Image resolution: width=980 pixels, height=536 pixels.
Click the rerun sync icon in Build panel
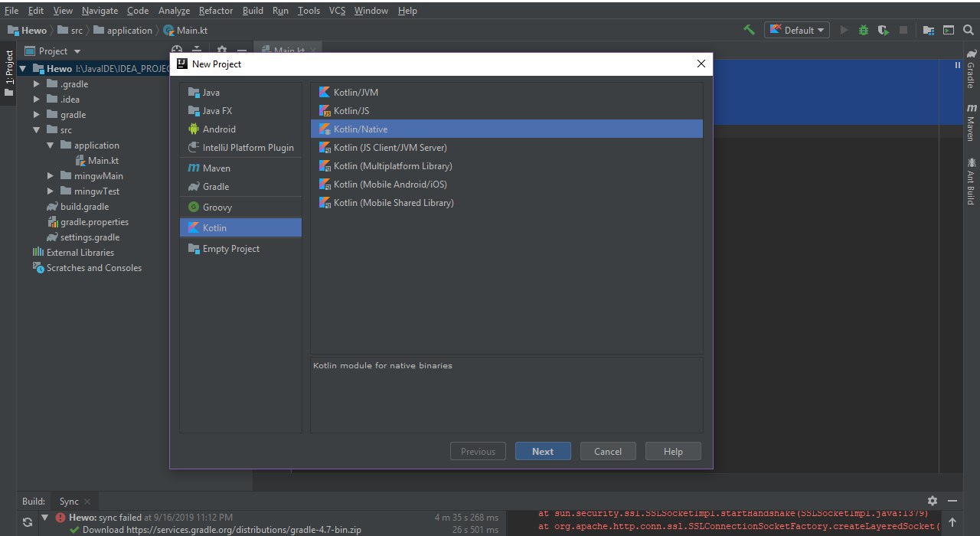[27, 521]
